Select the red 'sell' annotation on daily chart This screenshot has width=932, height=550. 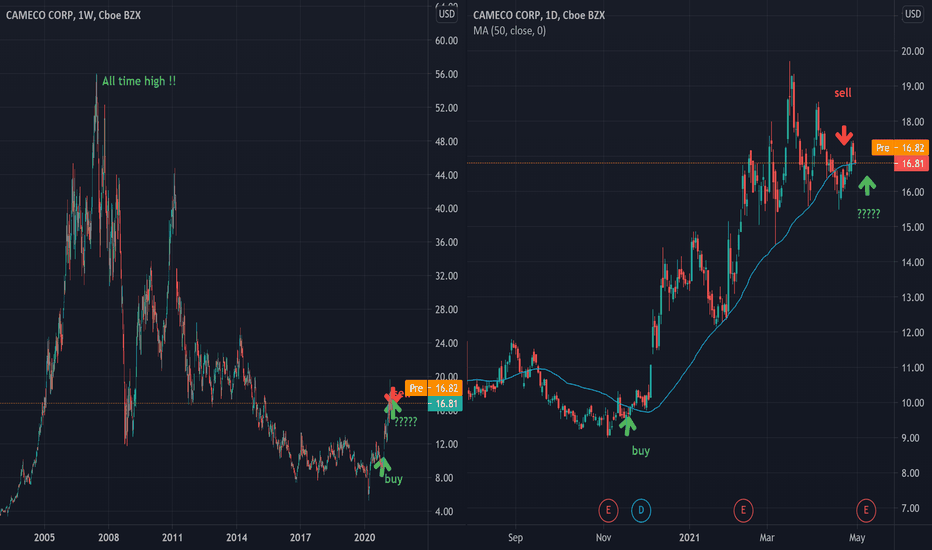point(842,93)
